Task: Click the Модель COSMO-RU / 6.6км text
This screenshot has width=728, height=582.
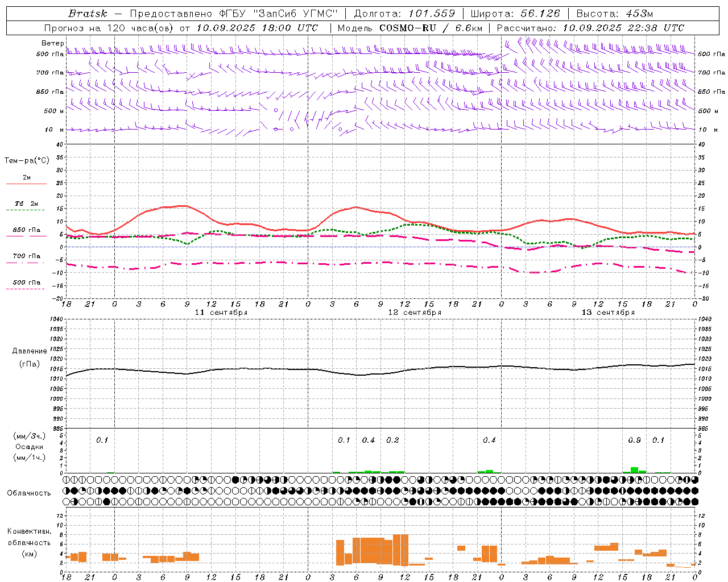Action: pos(410,28)
